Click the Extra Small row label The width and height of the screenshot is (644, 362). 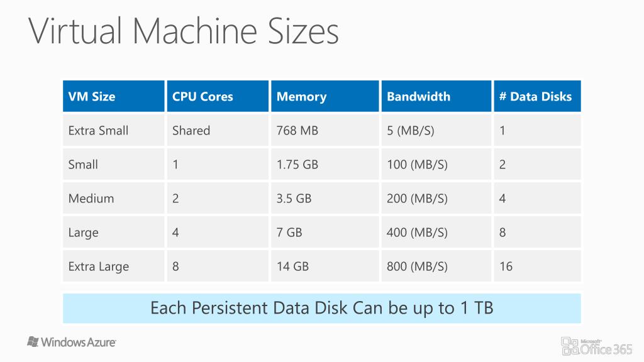[x=114, y=131]
